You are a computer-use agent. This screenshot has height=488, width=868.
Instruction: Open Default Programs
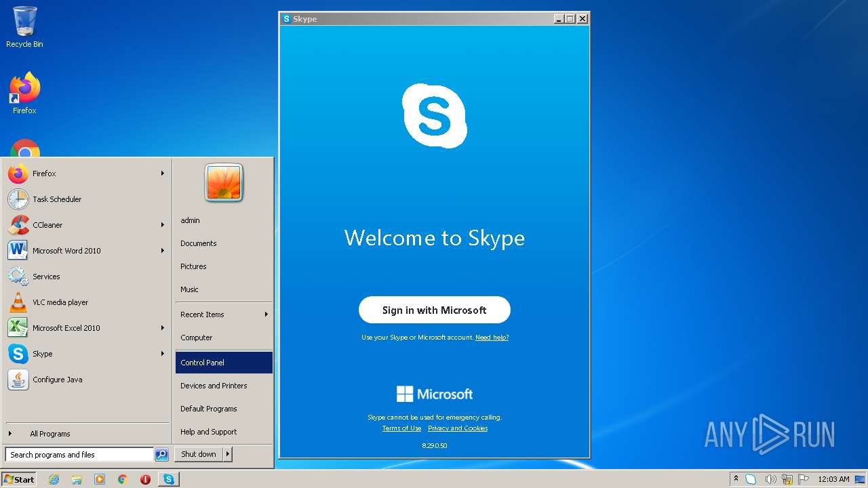224,409
